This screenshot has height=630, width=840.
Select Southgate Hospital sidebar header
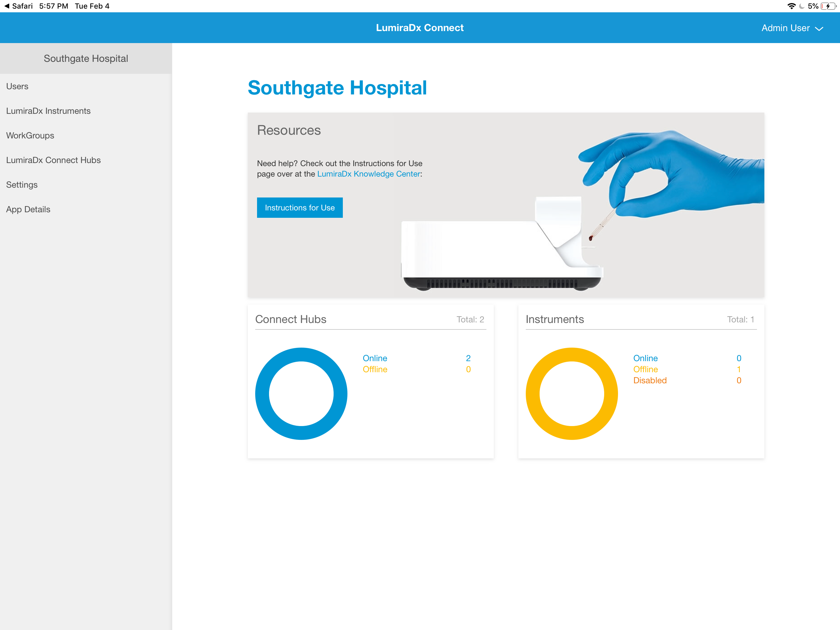[86, 58]
